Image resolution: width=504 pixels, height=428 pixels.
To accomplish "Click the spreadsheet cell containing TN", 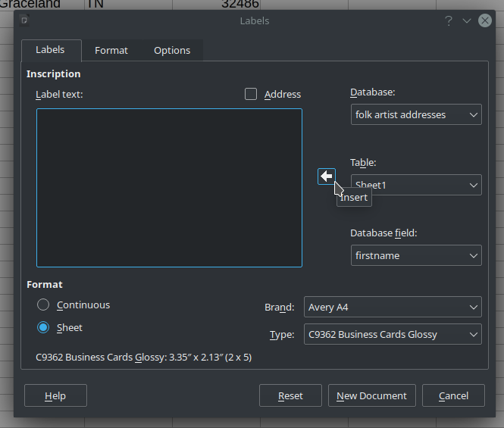I will (x=128, y=5).
